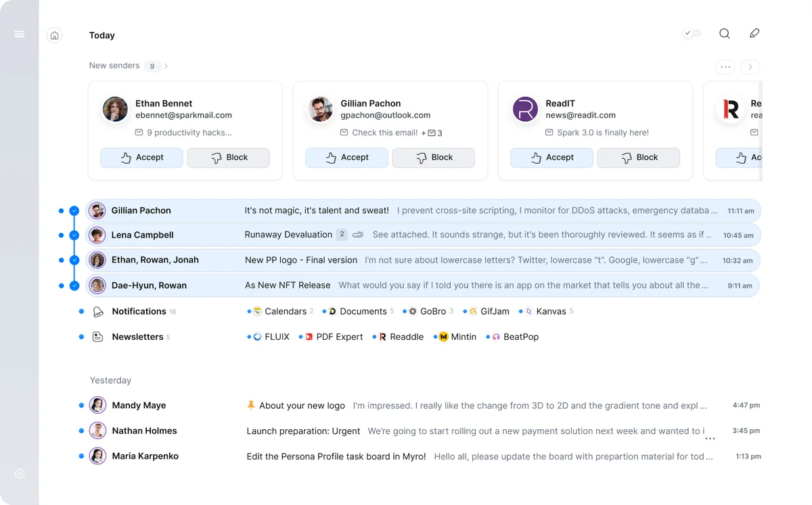
Task: Open search with the magnifier icon
Action: click(724, 33)
